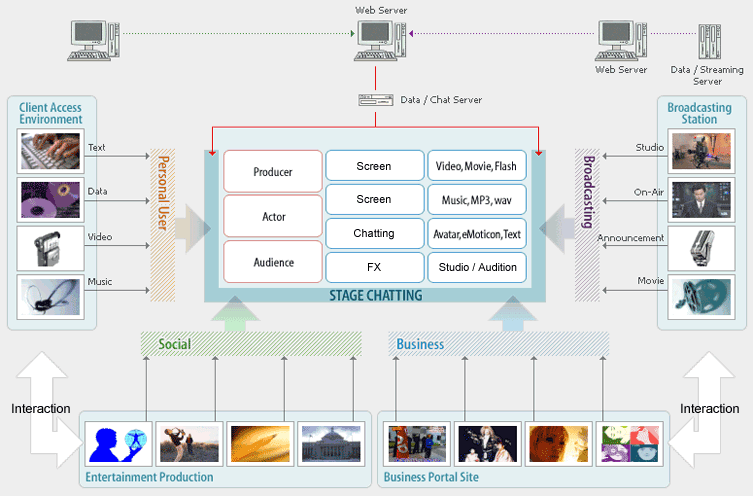Click the computer icon above the right Web Server label
Screen dimensions: 753x496
(x=621, y=40)
